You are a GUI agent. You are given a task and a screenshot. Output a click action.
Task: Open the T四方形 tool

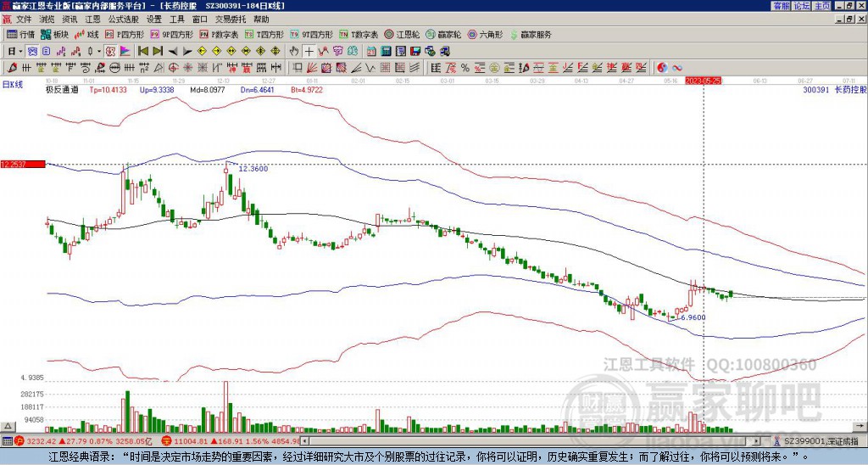(264, 34)
